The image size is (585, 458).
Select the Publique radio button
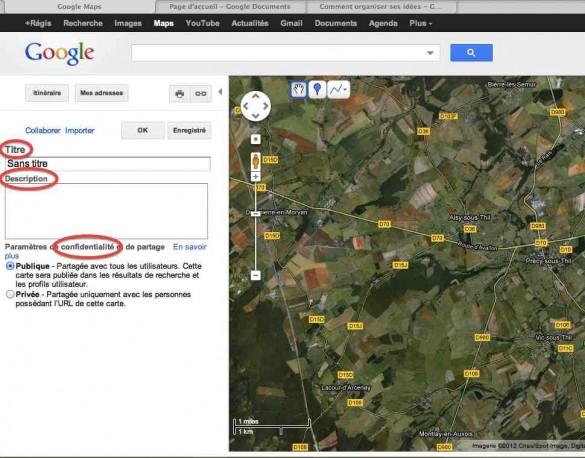click(x=10, y=266)
